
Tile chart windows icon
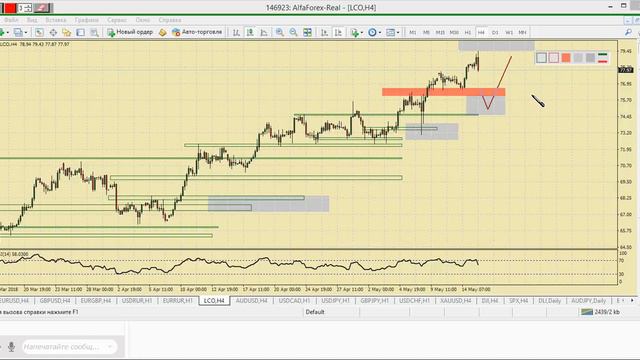307,32
